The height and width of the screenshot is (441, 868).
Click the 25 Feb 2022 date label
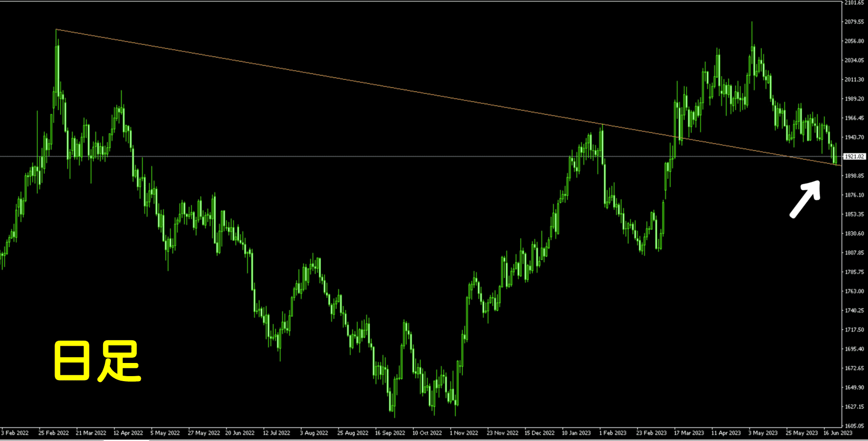point(54,433)
